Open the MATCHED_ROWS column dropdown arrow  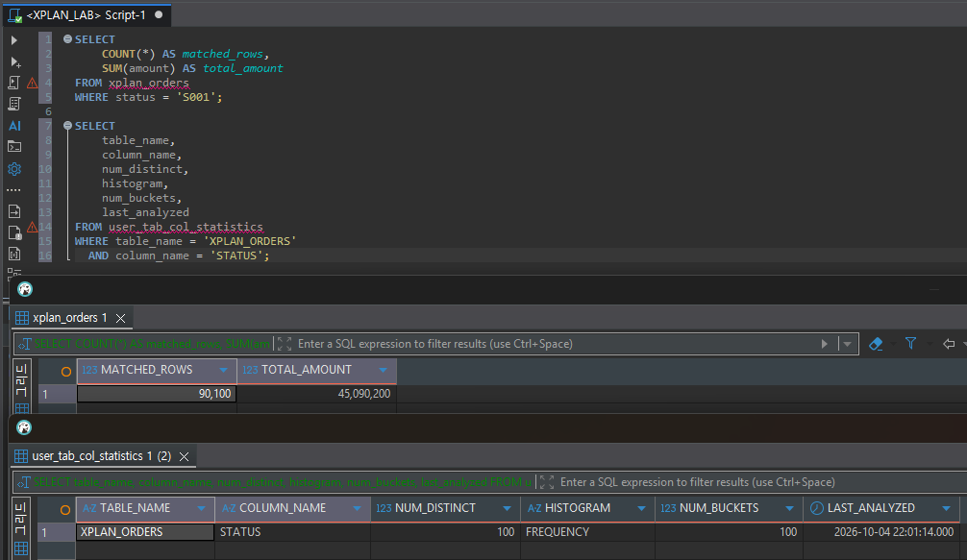(223, 370)
